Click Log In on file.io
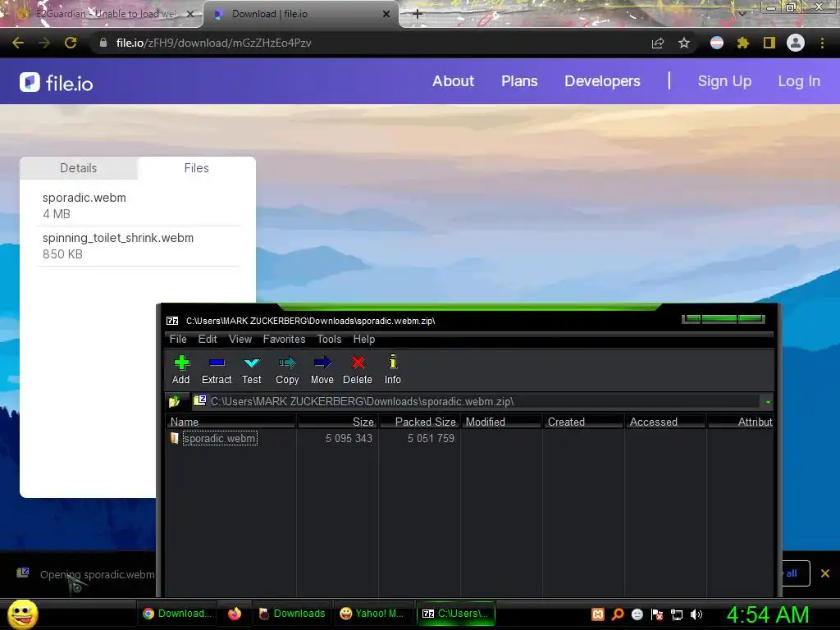The image size is (840, 630). (799, 81)
